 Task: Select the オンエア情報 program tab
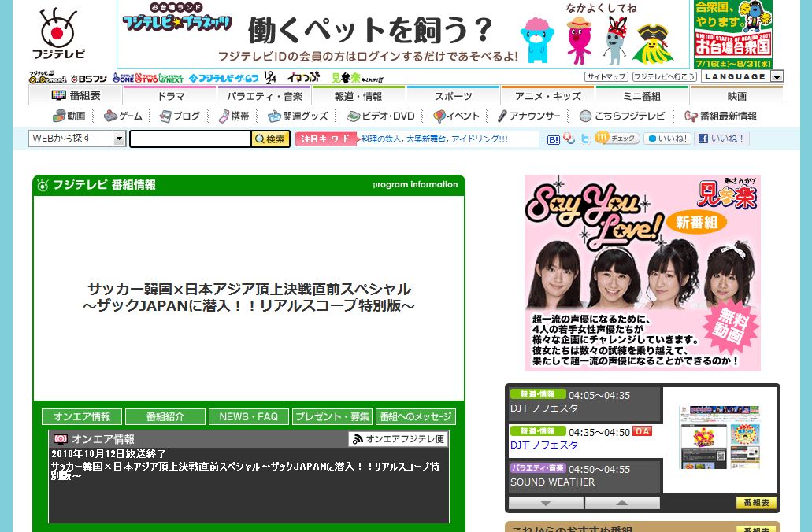(82, 416)
